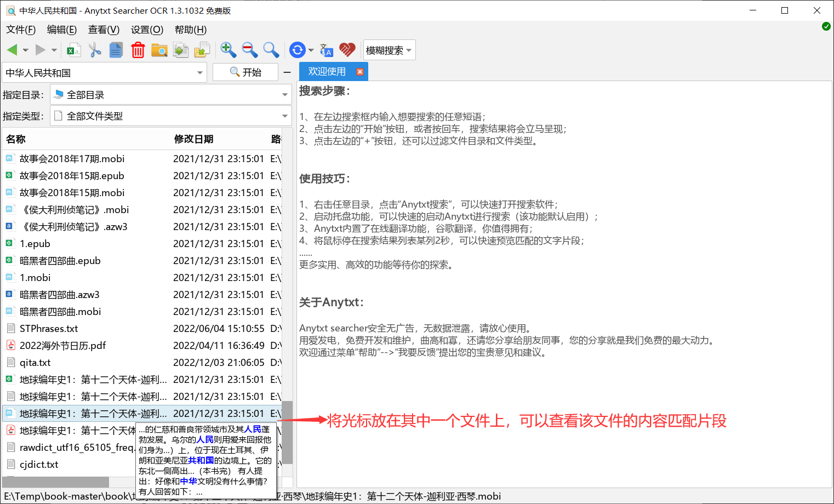Open the 全部目录 directory dropdown

(171, 94)
